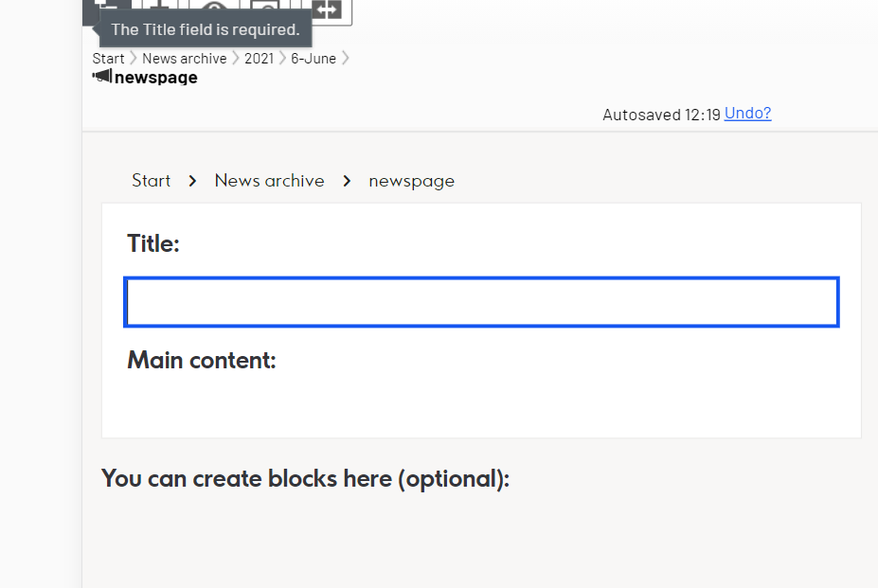This screenshot has width=878, height=588.
Task: Click the double-arrow compare icon
Action: pos(327,9)
